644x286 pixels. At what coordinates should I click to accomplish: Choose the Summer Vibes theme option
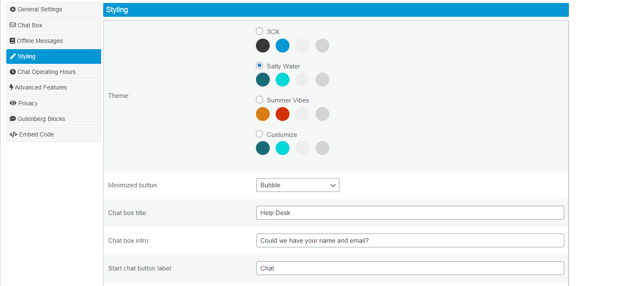260,100
